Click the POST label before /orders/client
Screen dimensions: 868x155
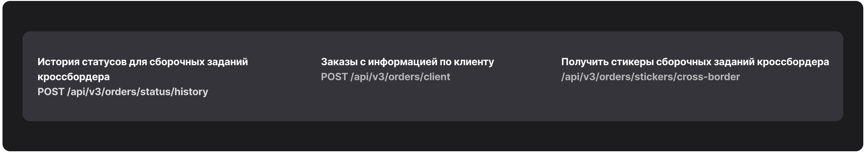click(x=334, y=77)
